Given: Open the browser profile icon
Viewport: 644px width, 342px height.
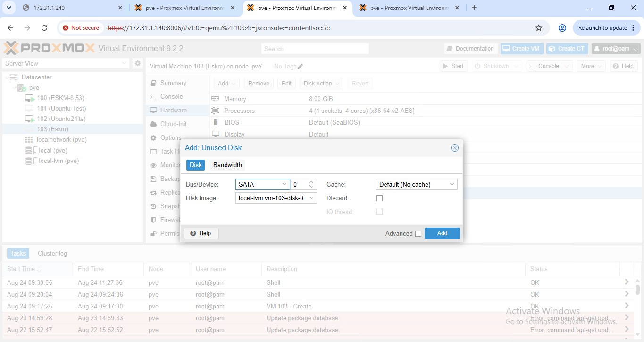Looking at the screenshot, I should (x=562, y=28).
